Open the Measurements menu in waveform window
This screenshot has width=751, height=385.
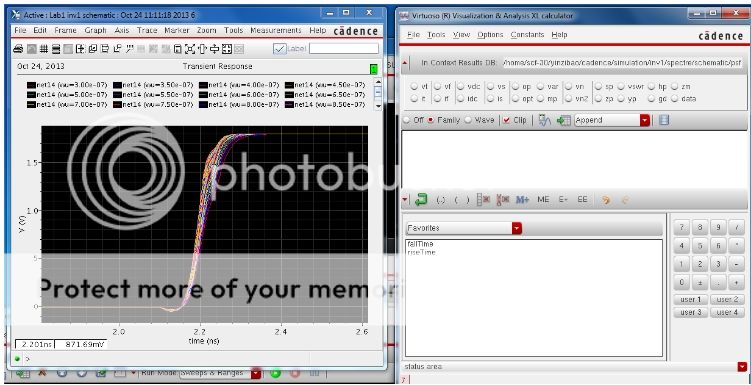[x=276, y=30]
